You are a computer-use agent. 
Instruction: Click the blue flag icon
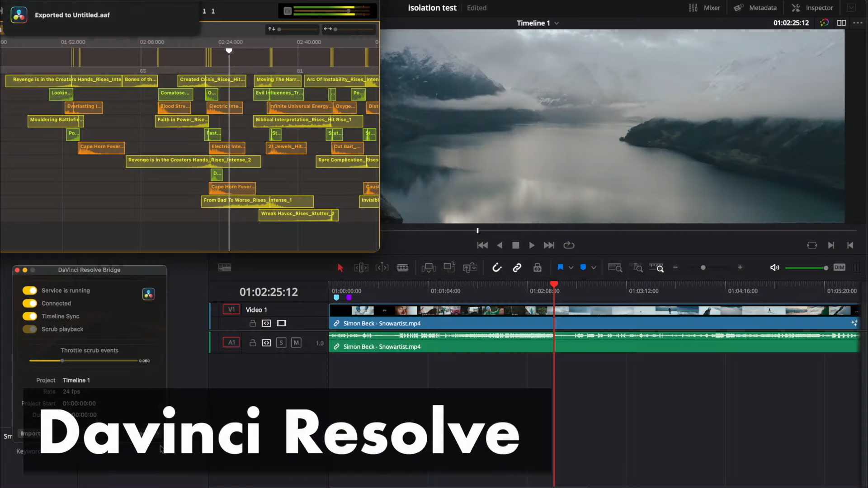(x=560, y=267)
